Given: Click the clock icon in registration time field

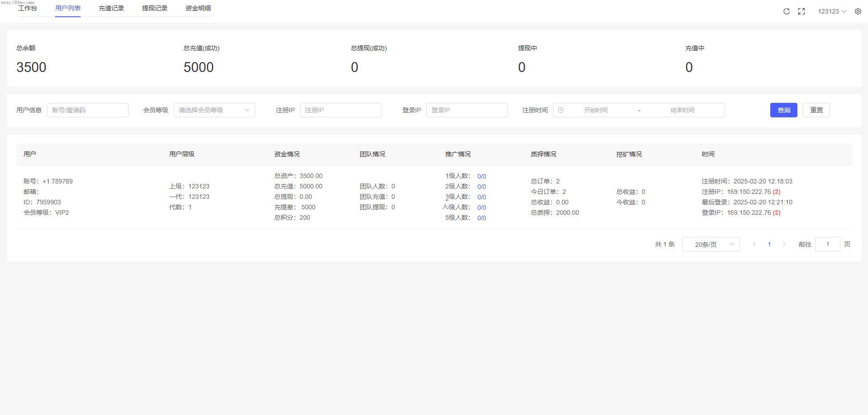Looking at the screenshot, I should 561,110.
